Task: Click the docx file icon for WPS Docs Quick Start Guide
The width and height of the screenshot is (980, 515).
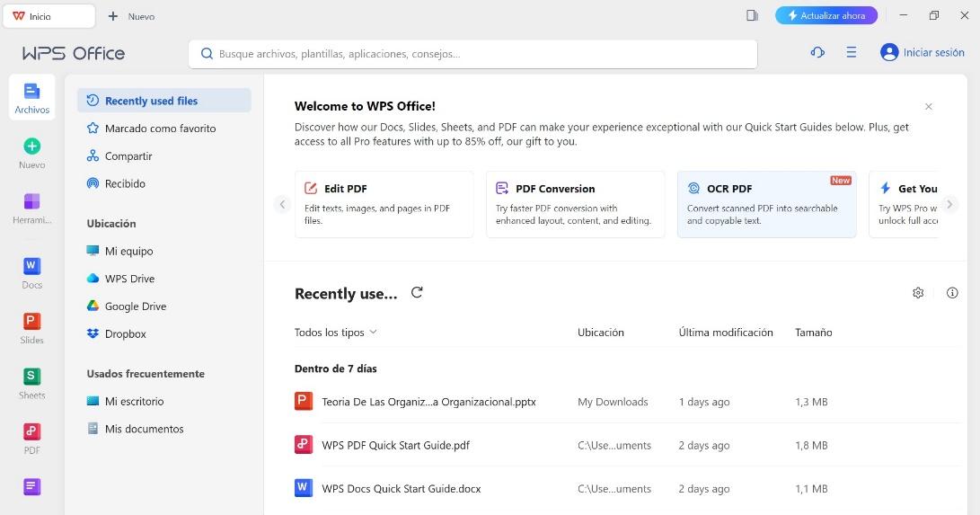Action: [x=303, y=487]
